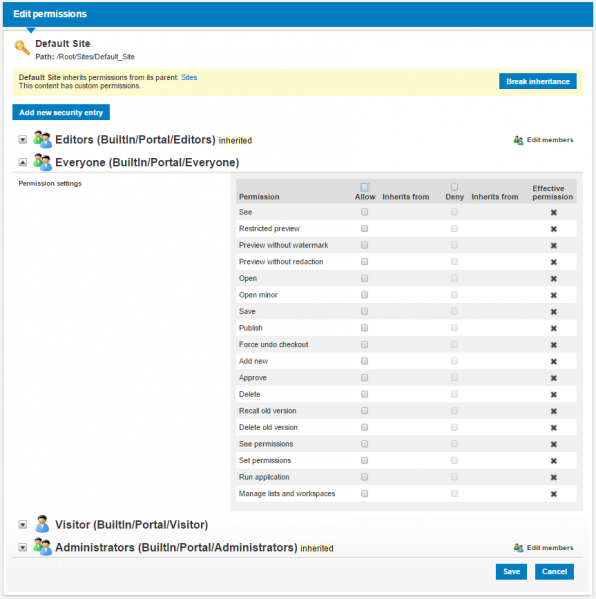Deny the Approve permission
The height and width of the screenshot is (599, 596).
pos(454,377)
